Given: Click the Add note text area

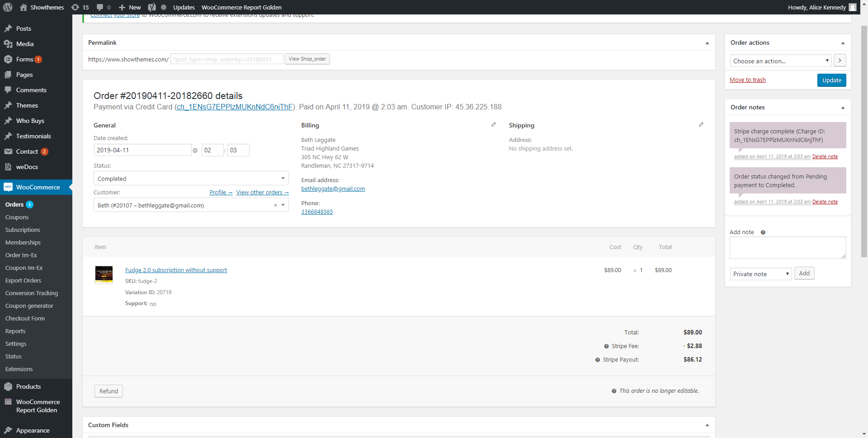Looking at the screenshot, I should tap(788, 248).
